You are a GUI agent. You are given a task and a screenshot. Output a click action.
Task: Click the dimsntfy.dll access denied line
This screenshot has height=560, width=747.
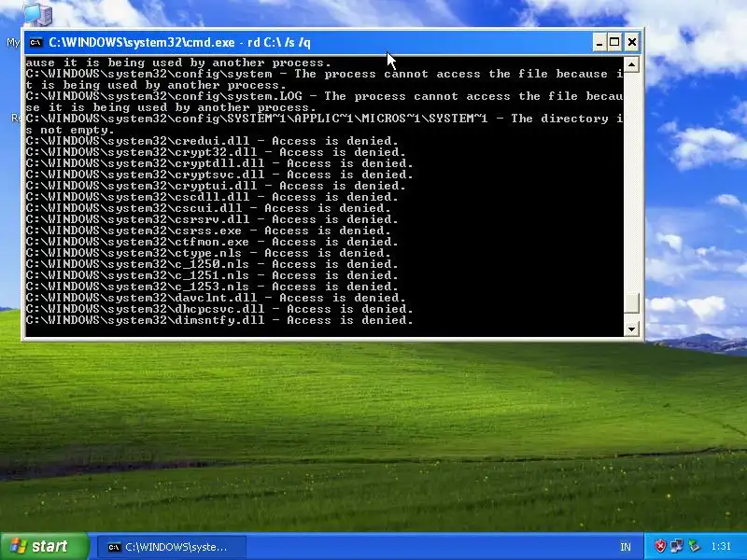tap(219, 320)
